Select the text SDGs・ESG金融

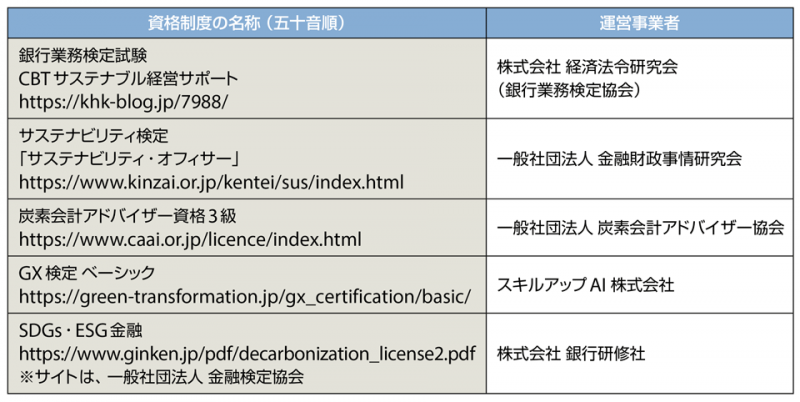(81, 331)
